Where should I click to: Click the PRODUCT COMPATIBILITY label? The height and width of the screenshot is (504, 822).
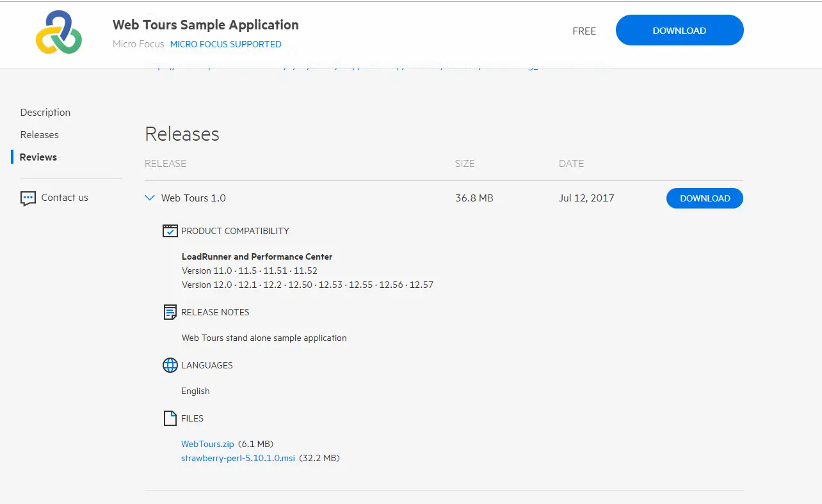pyautogui.click(x=235, y=231)
